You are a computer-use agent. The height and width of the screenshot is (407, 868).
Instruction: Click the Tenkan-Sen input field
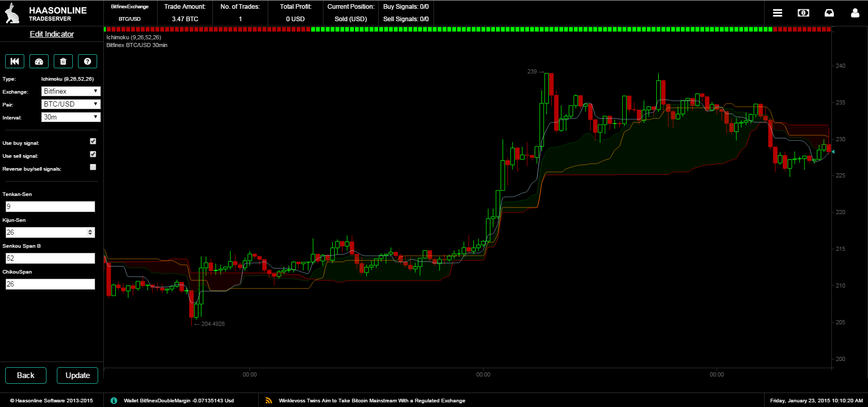click(50, 206)
